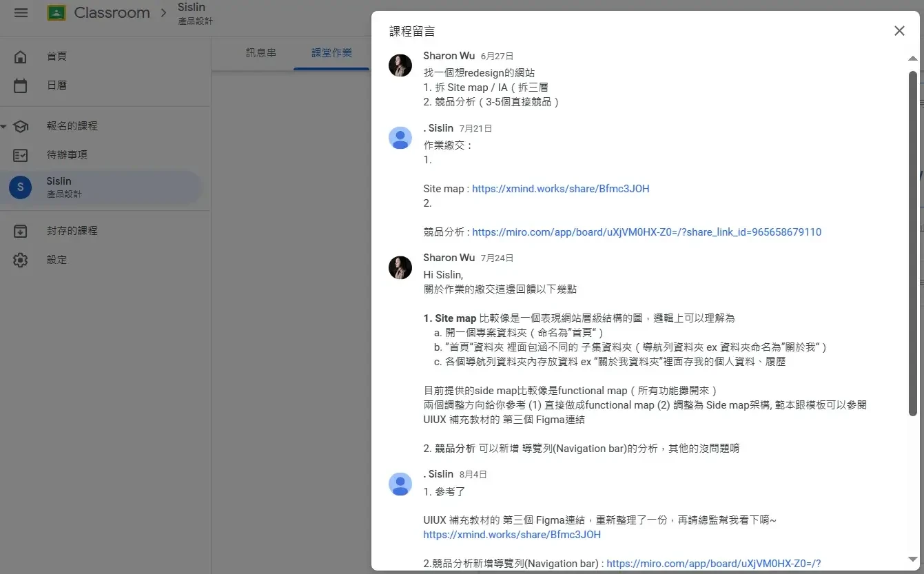Click the blue S avatar for Sislin class
Screen dimensions: 924x574
coord(20,187)
